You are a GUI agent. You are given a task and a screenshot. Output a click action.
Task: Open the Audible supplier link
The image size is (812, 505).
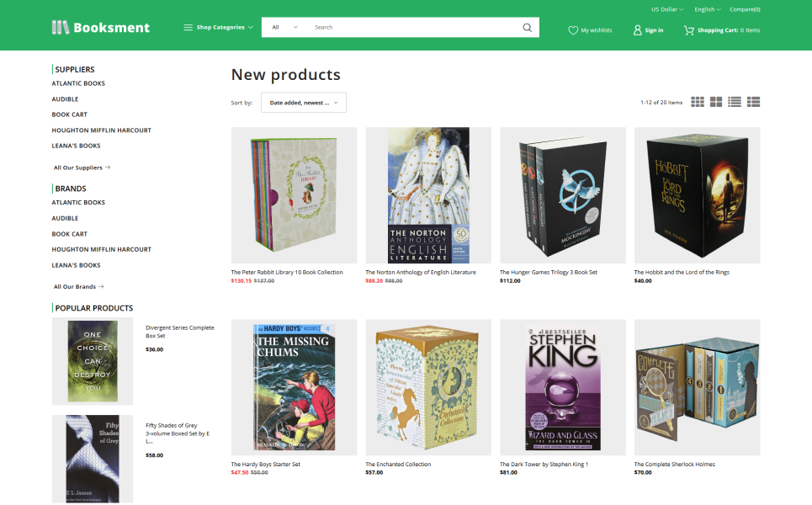pos(65,99)
